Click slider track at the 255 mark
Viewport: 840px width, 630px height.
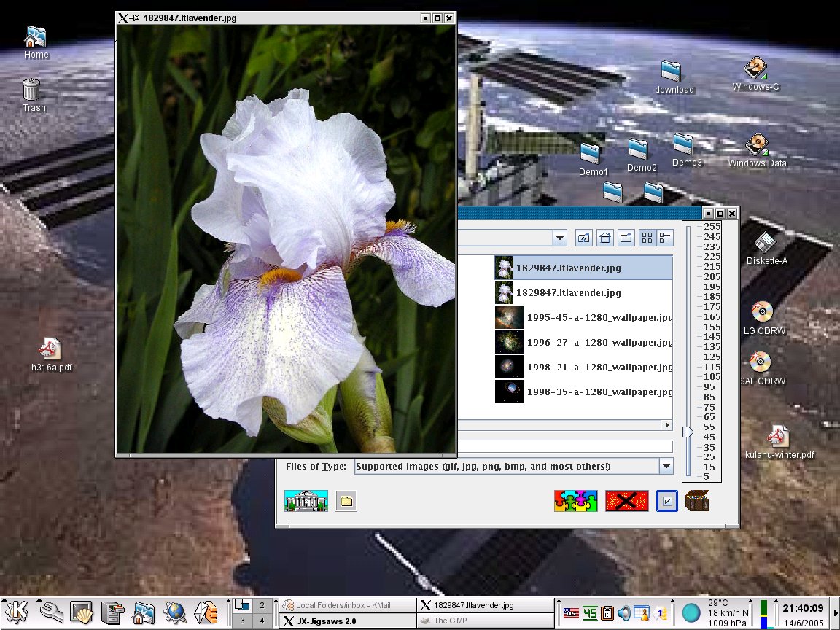pos(688,227)
